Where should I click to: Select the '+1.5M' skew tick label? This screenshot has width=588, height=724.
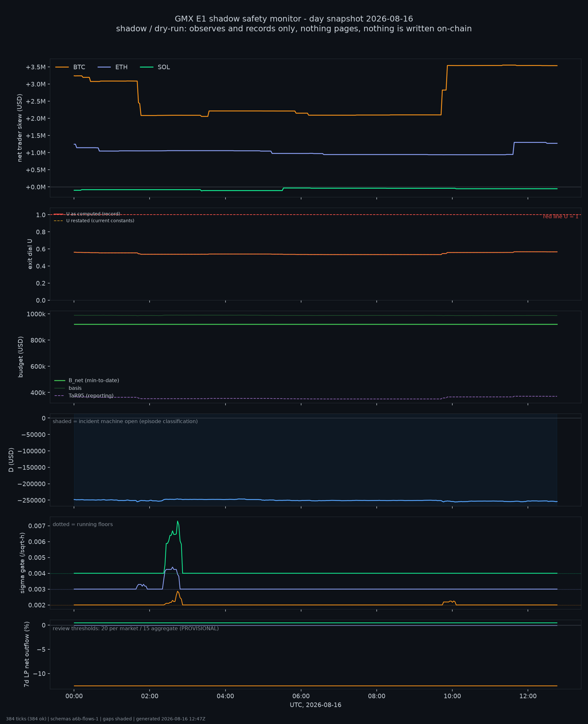click(36, 136)
